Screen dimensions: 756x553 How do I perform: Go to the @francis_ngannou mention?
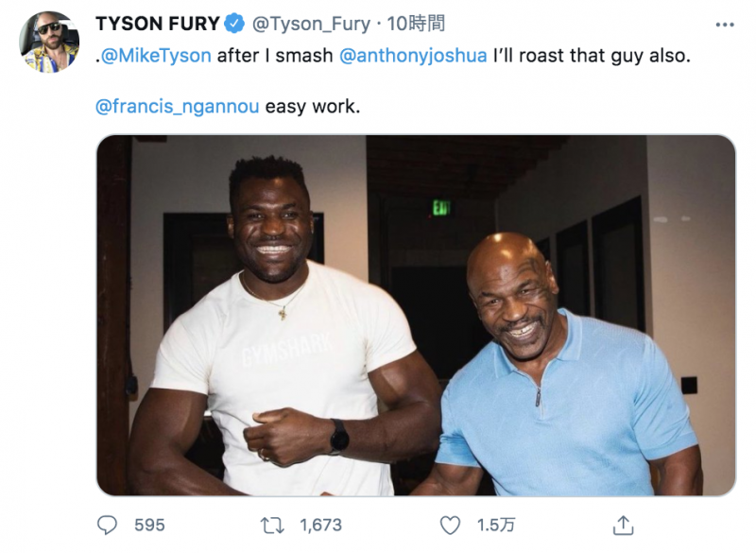click(178, 106)
